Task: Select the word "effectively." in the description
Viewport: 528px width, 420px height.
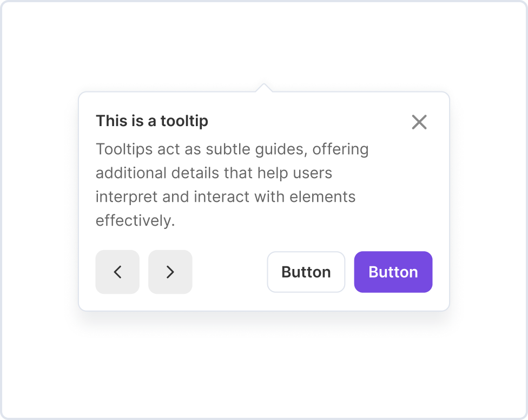Action: point(135,221)
